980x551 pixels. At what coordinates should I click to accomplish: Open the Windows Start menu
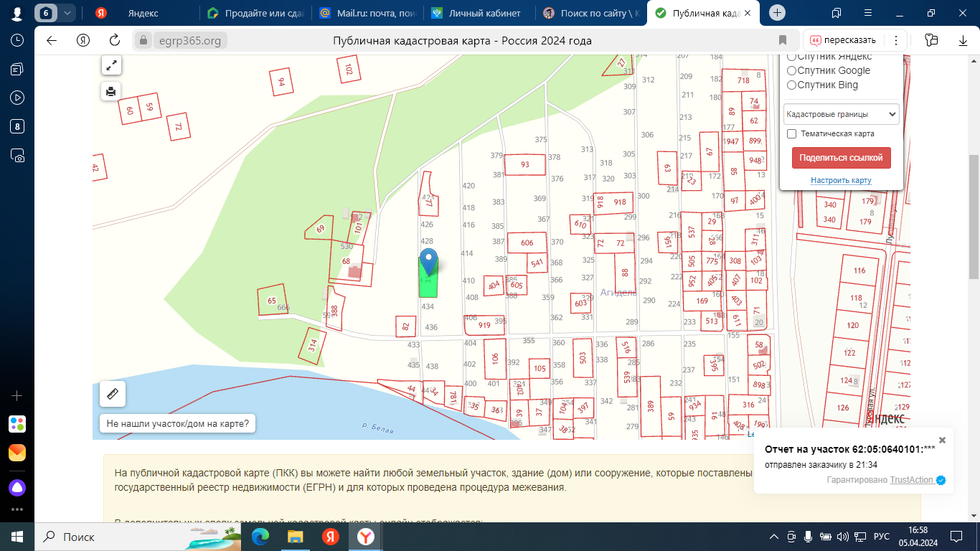[17, 537]
